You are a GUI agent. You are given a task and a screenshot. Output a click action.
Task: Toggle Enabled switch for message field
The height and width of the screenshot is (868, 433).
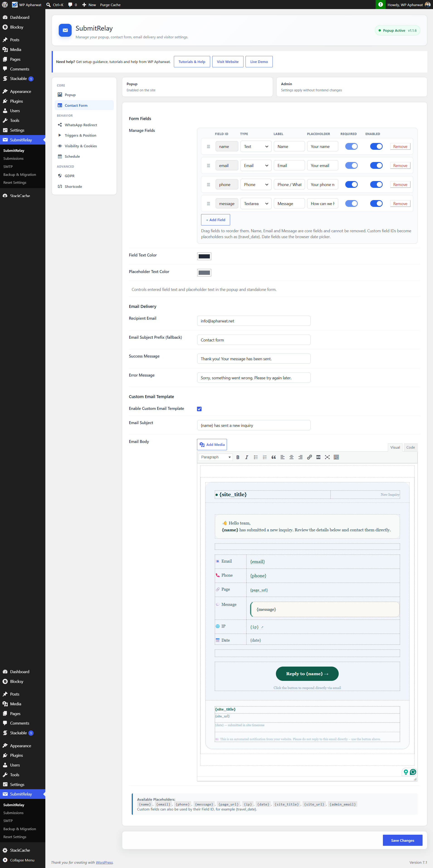(376, 203)
